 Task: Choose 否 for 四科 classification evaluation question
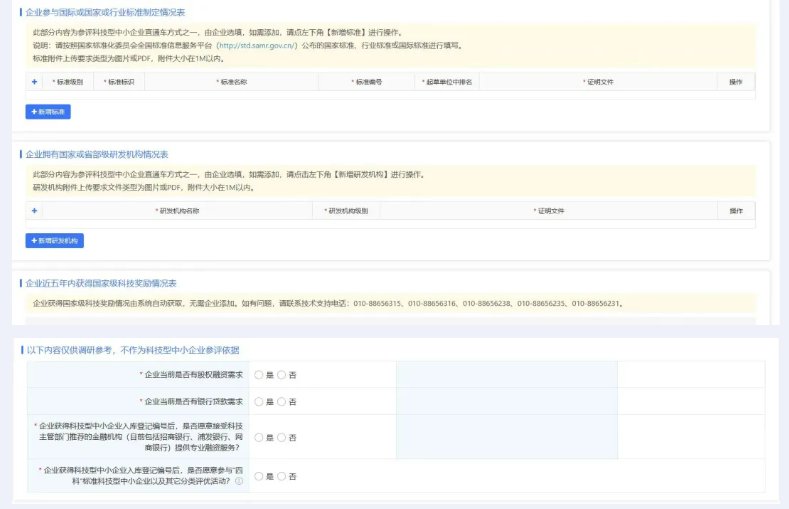282,477
